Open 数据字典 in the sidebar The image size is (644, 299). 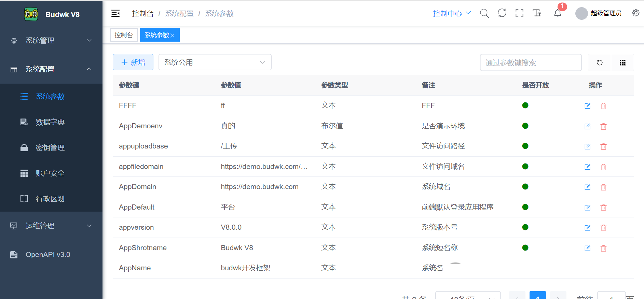pyautogui.click(x=50, y=122)
